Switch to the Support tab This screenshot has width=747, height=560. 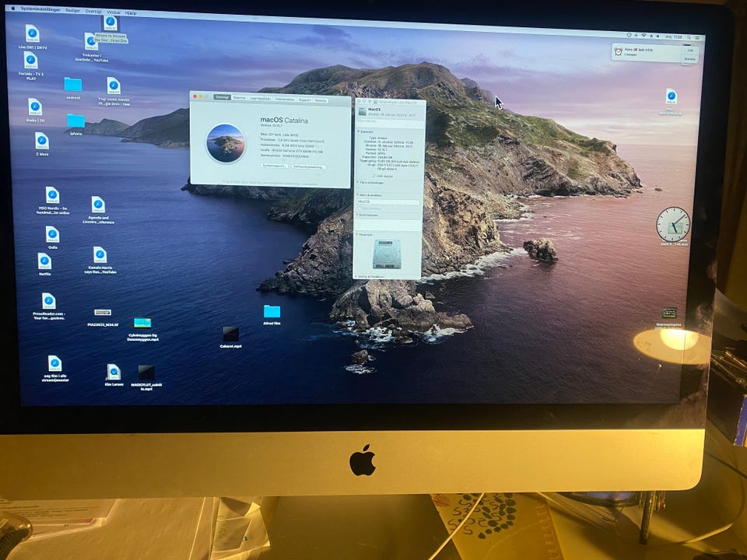(305, 100)
